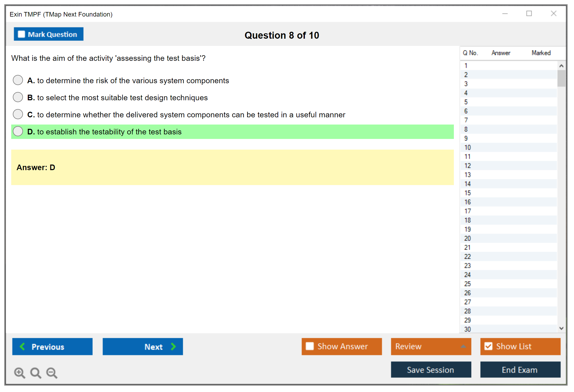Click the green left arrow on Previous
Screen dimensions: 574x392
[x=22, y=346]
